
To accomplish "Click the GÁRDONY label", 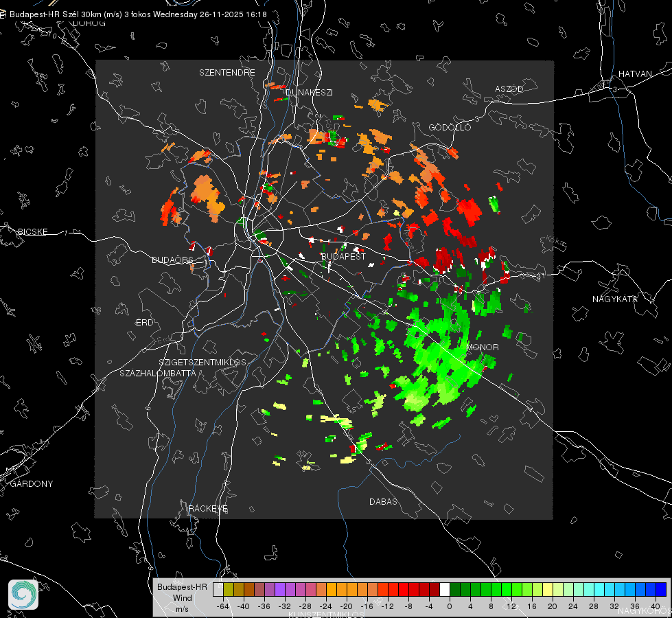I will click(32, 483).
